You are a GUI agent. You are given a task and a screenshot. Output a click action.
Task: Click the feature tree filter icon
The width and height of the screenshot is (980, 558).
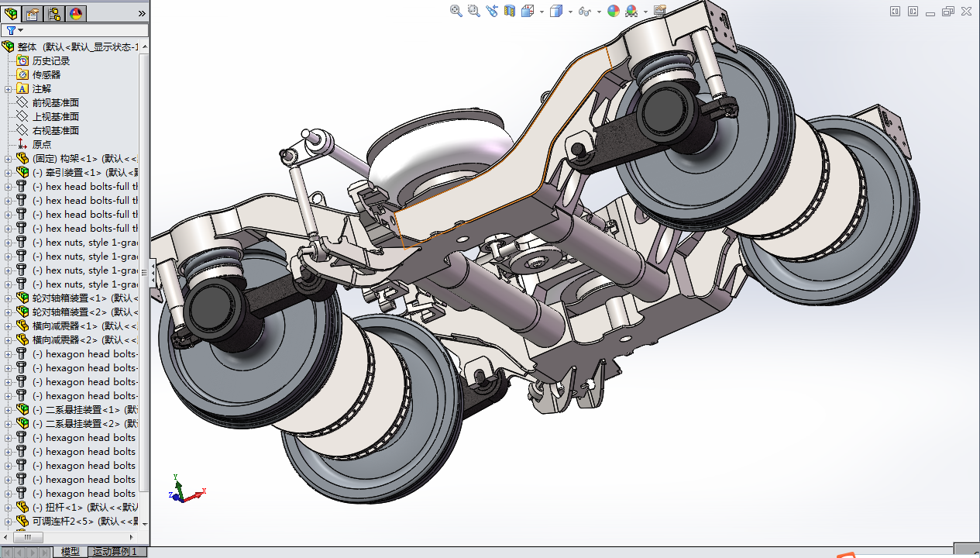pos(11,30)
